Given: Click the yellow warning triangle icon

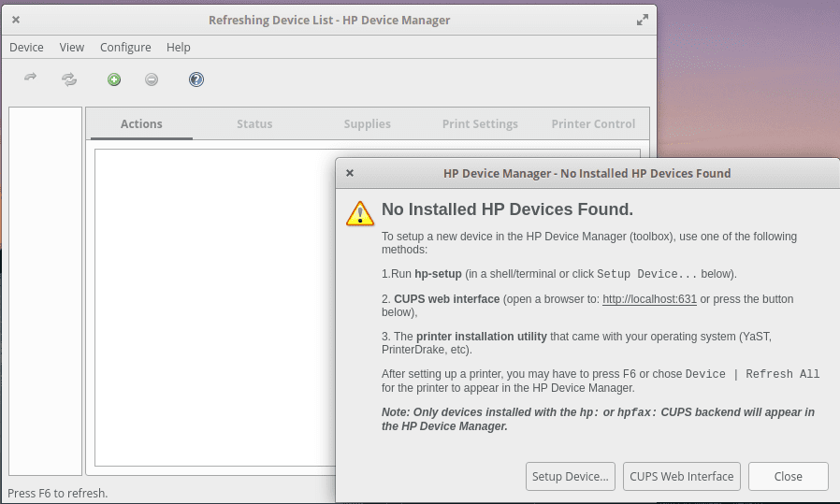Looking at the screenshot, I should (360, 213).
